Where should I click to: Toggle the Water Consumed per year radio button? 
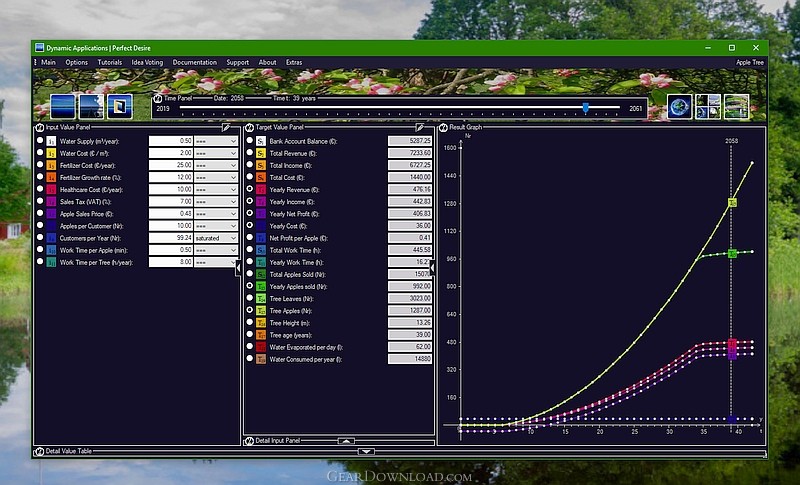249,359
